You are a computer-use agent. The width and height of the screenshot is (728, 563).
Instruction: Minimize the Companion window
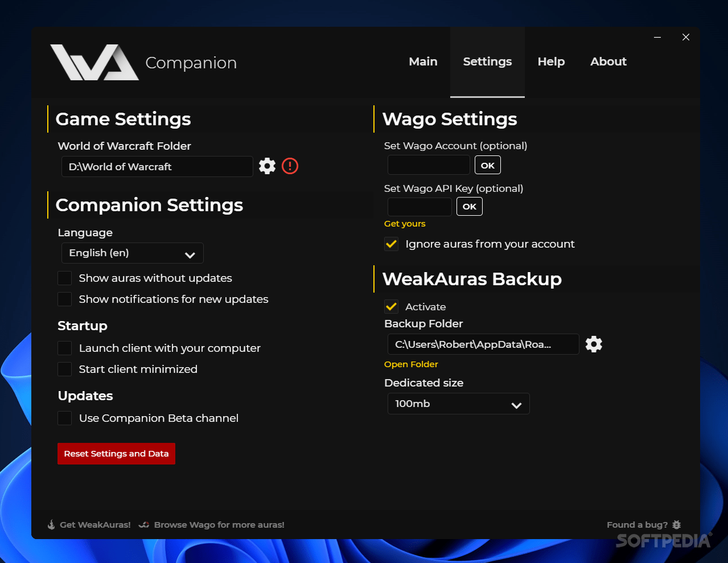(x=657, y=37)
